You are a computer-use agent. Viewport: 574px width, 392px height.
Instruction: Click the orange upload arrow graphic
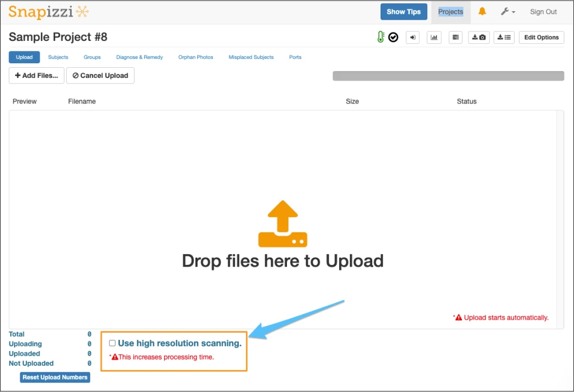coord(283,223)
